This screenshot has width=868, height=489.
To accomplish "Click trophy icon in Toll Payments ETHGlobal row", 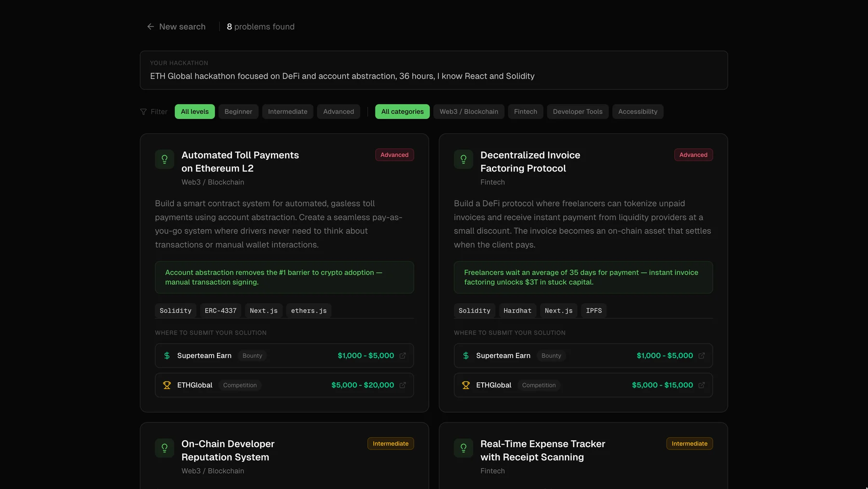I will 167,385.
